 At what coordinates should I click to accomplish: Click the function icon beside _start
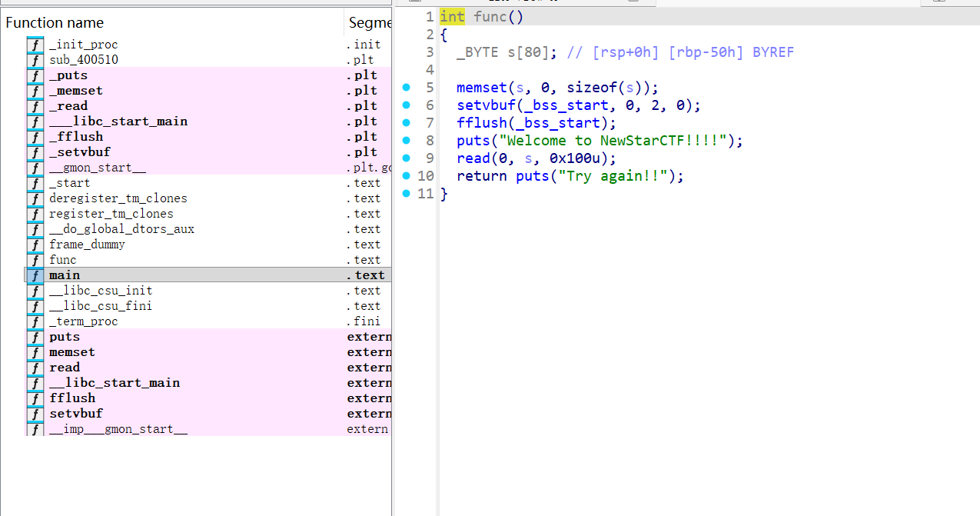(x=35, y=183)
